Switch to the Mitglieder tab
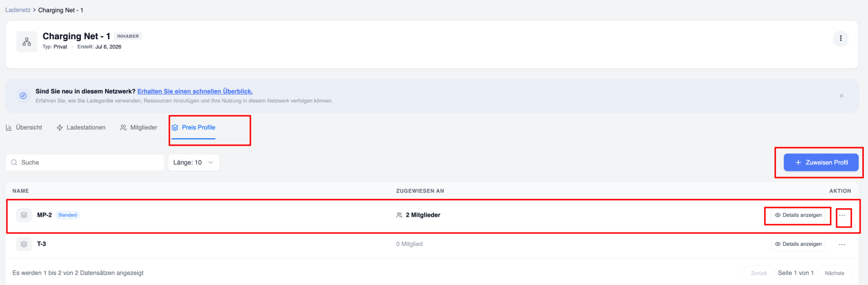The height and width of the screenshot is (285, 868). click(138, 128)
